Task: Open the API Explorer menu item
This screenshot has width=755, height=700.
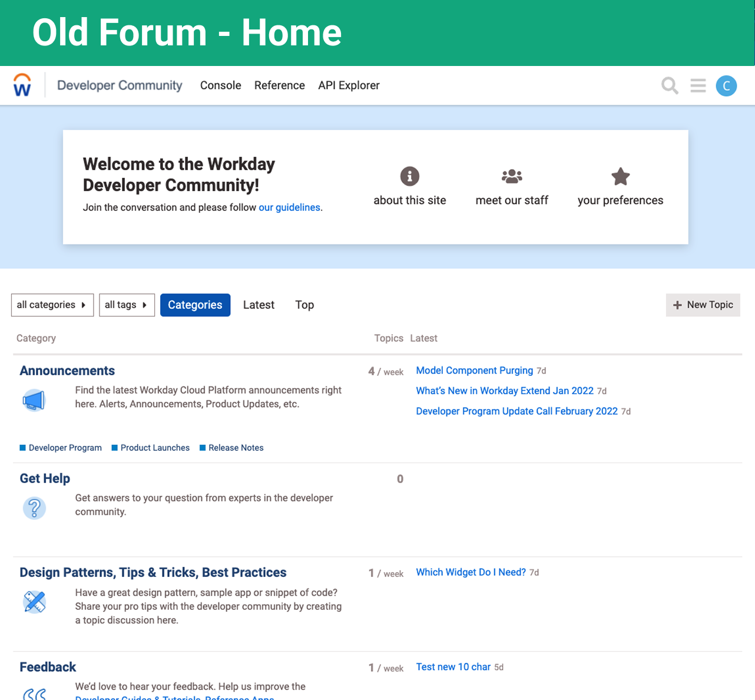Action: tap(349, 85)
